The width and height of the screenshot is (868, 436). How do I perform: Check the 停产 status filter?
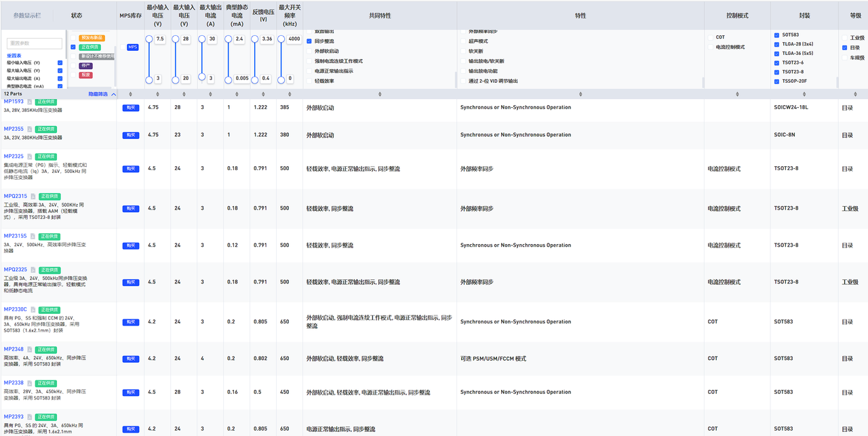click(x=73, y=66)
